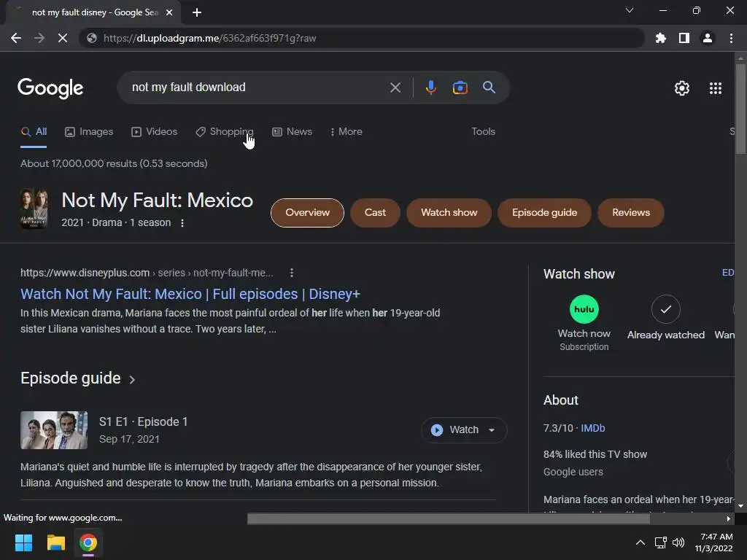
Task: Click the forward navigation arrow
Action: (x=39, y=38)
